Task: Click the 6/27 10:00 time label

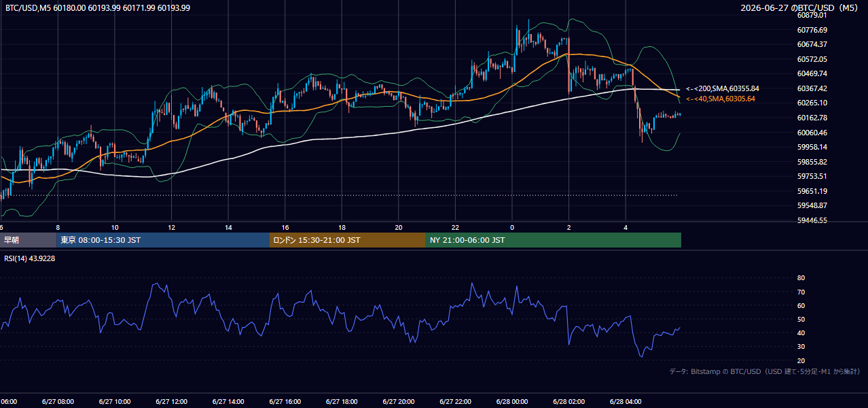Action: point(115,402)
